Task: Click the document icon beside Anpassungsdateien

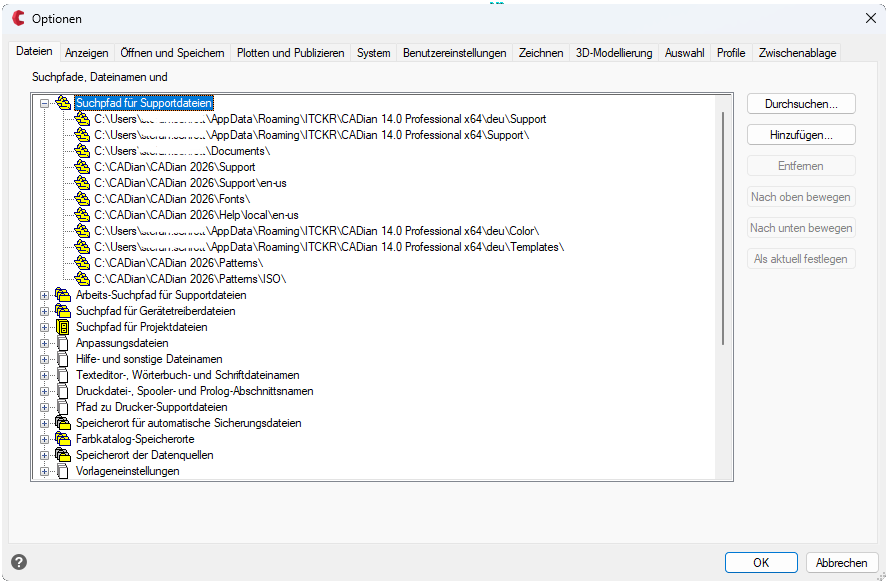Action: 64,343
